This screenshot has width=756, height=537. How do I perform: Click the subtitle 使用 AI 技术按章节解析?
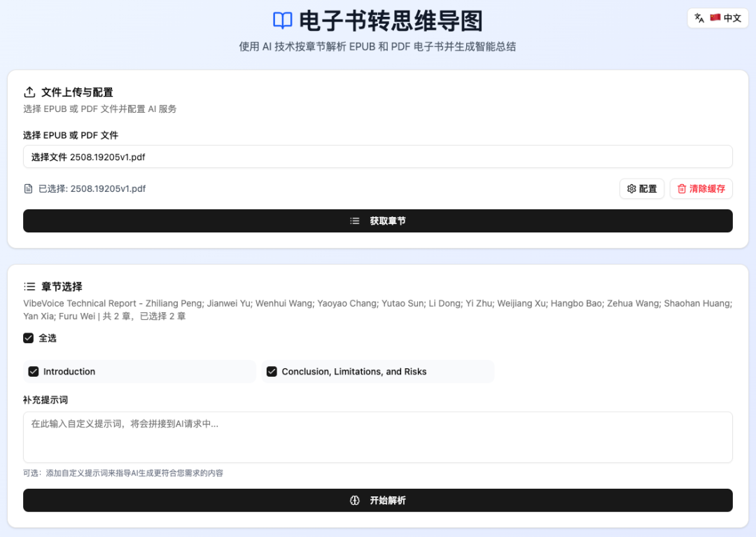click(x=377, y=47)
